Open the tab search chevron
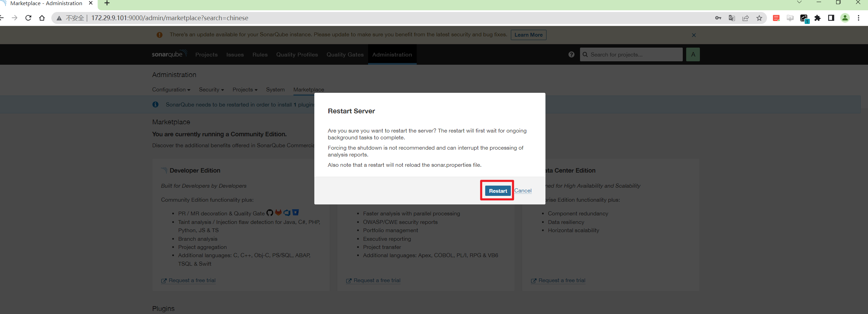The height and width of the screenshot is (314, 868). (799, 2)
